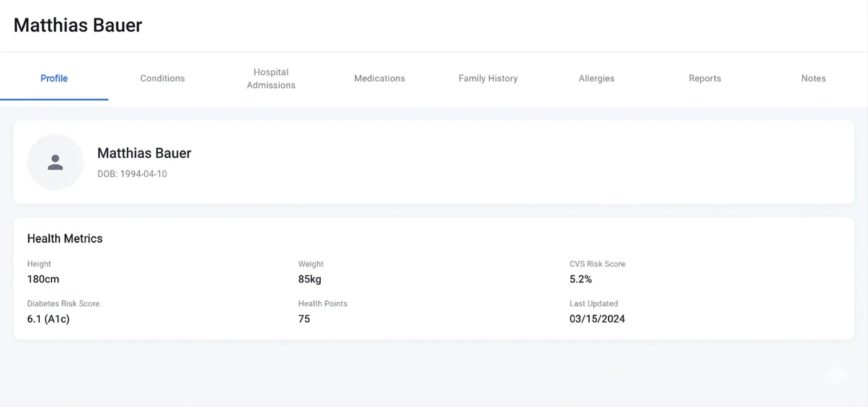Select the Height value 180cm
868x407 pixels.
coord(43,279)
